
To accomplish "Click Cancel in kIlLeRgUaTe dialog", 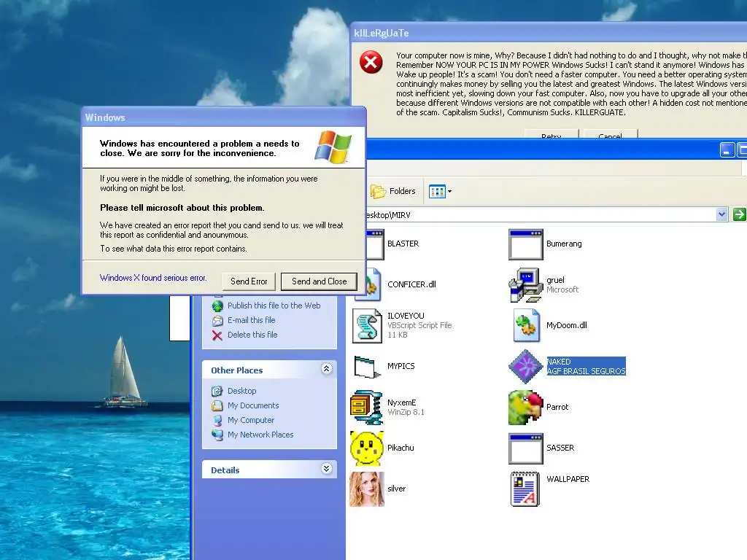I will pyautogui.click(x=611, y=134).
